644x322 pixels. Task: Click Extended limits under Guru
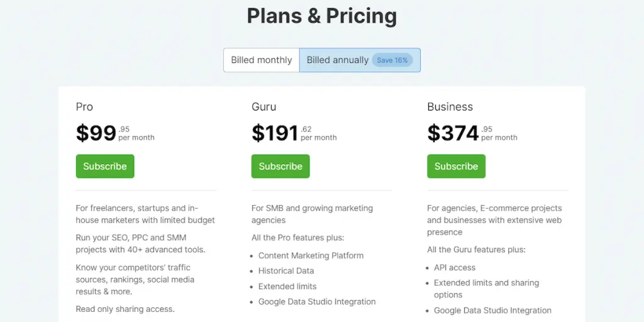coord(287,286)
